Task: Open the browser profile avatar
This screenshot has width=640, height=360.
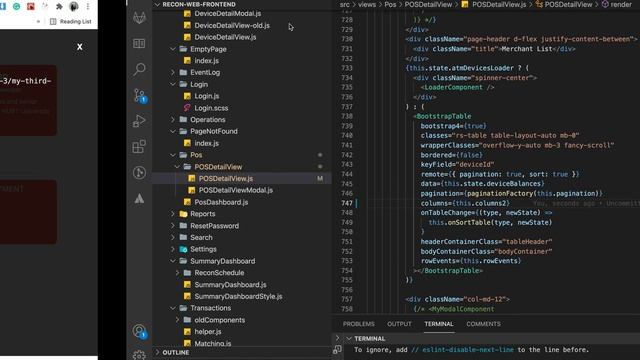Action: 74,6
